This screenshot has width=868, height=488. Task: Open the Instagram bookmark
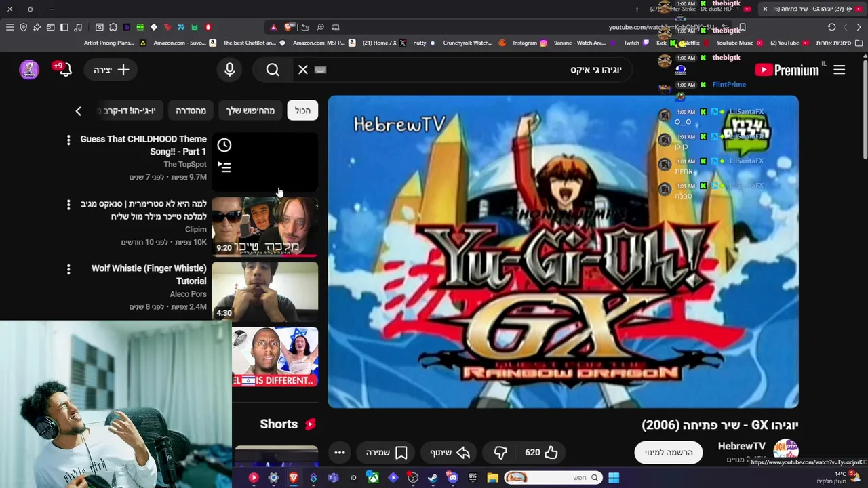coord(530,43)
